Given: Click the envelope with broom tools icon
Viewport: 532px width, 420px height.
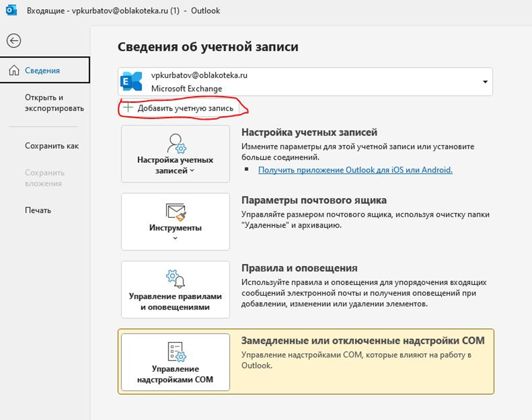Looking at the screenshot, I should (176, 212).
